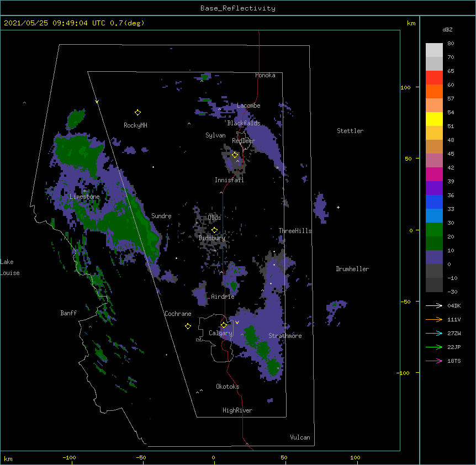Pick the light gray 70-80 dBZ swatch
Image resolution: width=476 pixels, height=465 pixels.
[x=434, y=50]
